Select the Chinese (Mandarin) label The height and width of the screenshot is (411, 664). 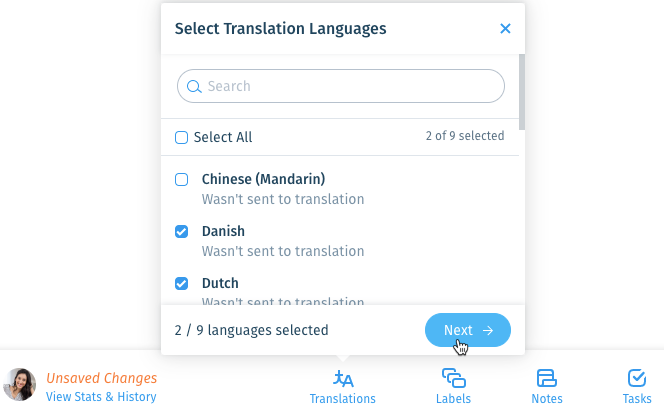pyautogui.click(x=263, y=179)
